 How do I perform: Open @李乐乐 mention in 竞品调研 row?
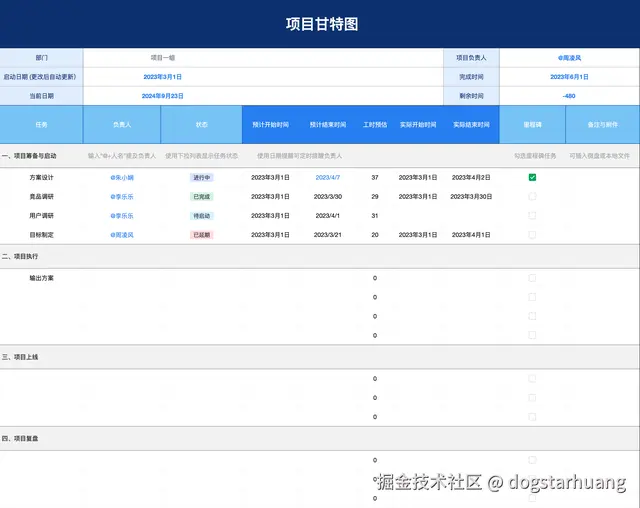[x=122, y=197]
